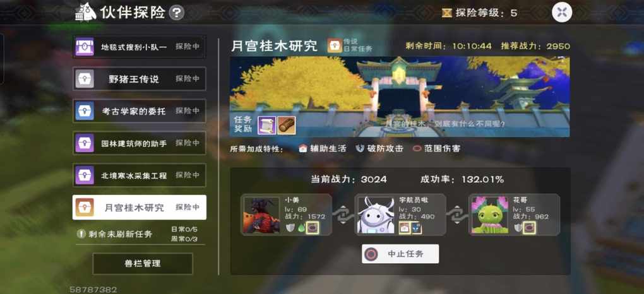Open the help question mark icon
644x294 pixels.
tap(177, 13)
